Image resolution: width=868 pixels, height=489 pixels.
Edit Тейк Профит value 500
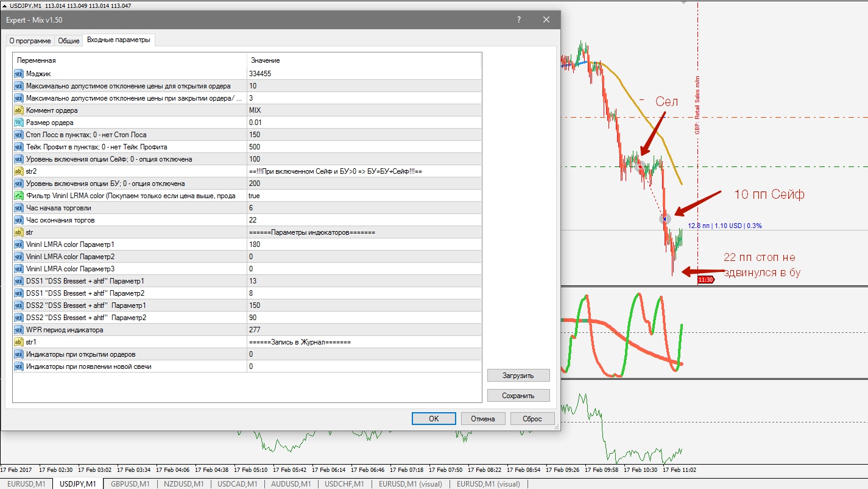click(364, 147)
